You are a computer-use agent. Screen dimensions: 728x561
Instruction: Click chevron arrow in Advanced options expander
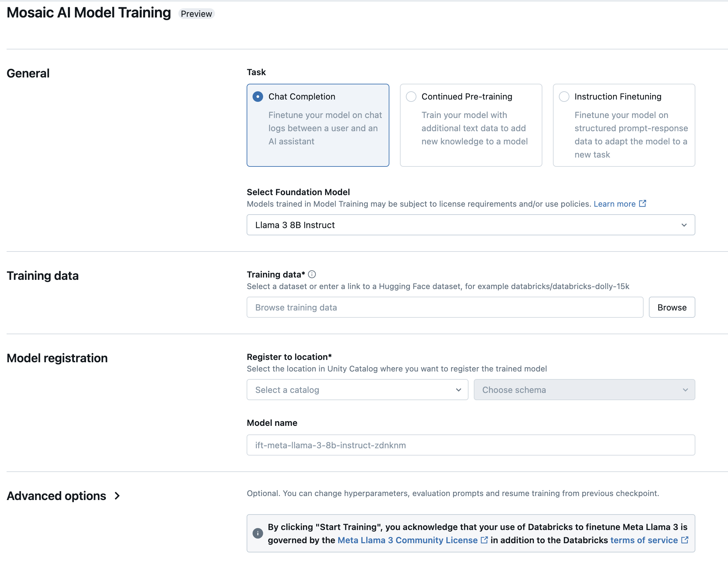(x=117, y=495)
